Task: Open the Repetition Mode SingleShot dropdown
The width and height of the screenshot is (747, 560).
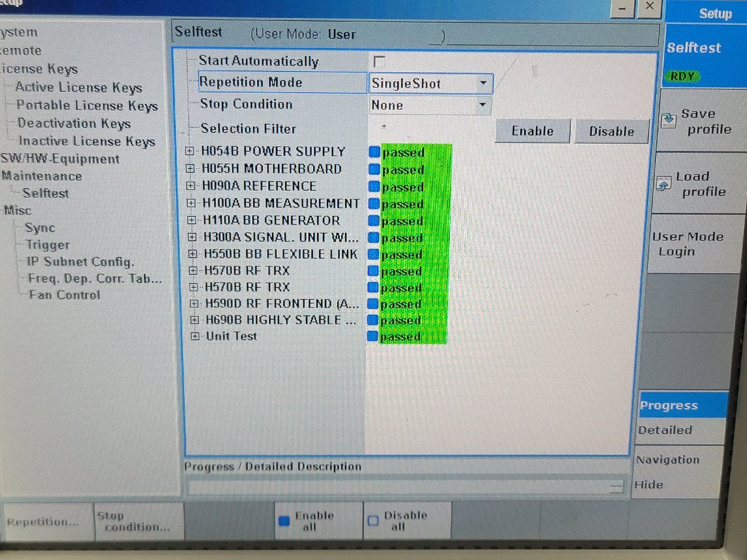Action: (430, 83)
